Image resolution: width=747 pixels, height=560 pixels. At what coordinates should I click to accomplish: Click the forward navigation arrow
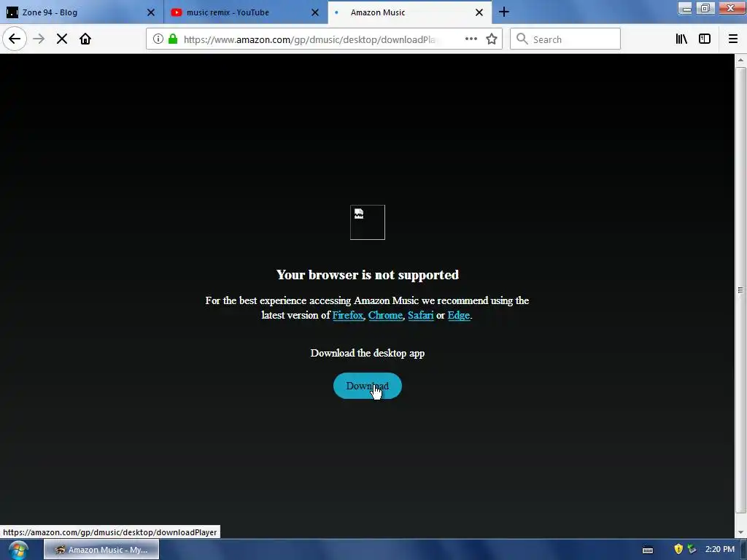point(39,39)
